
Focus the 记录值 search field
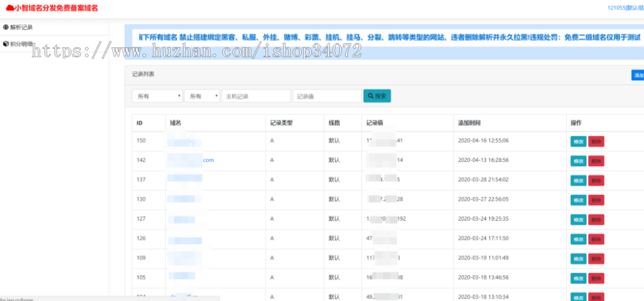(327, 96)
